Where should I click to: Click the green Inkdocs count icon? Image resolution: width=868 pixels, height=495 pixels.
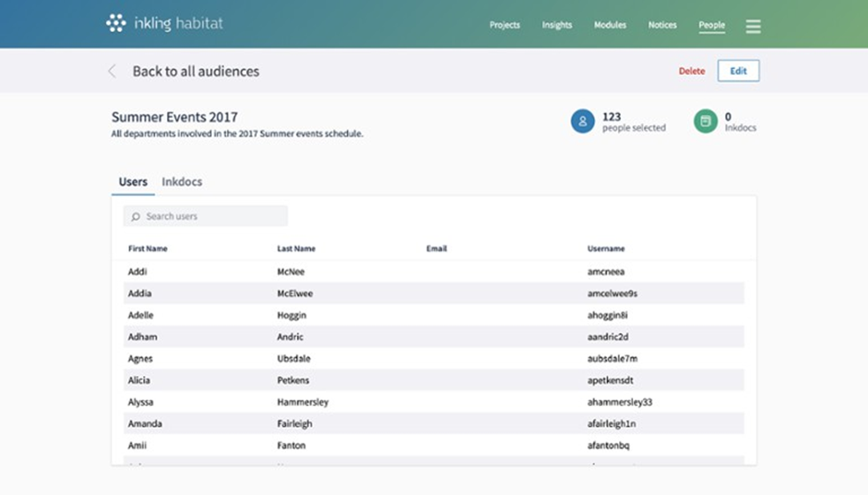pyautogui.click(x=705, y=122)
